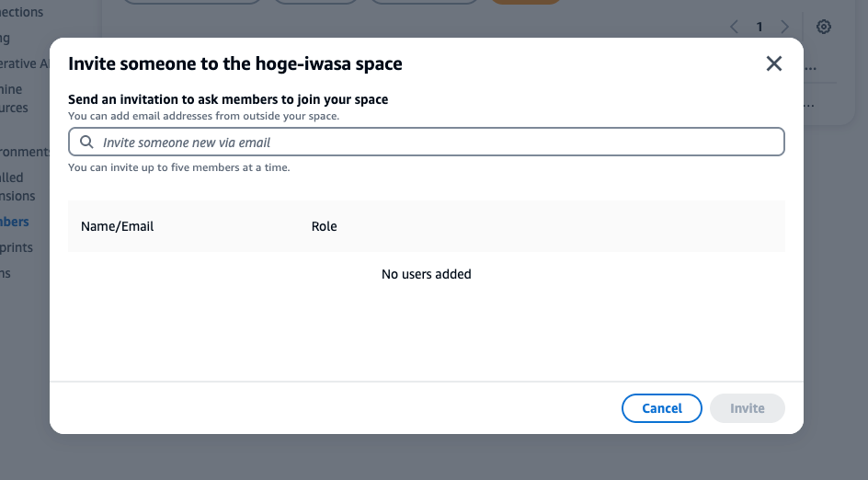Image resolution: width=868 pixels, height=480 pixels.
Task: Click the magnifying glass search icon
Action: (86, 143)
